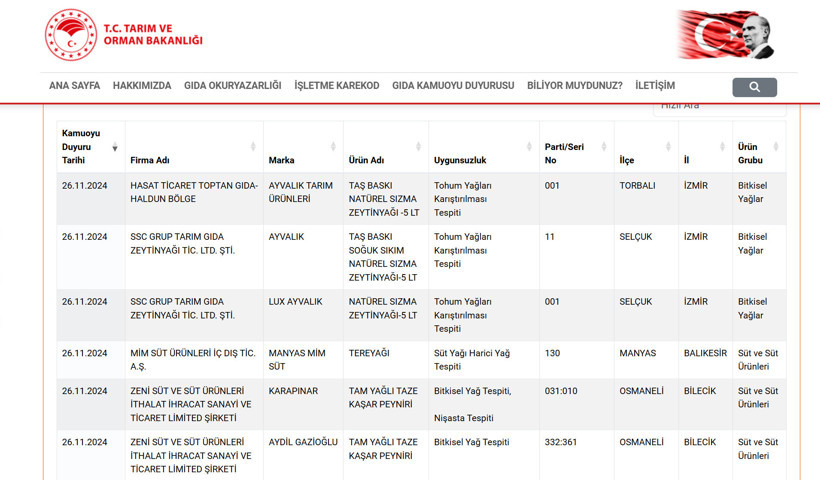The image size is (820, 480).
Task: Sort by İl column arrow
Action: pyautogui.click(x=722, y=147)
